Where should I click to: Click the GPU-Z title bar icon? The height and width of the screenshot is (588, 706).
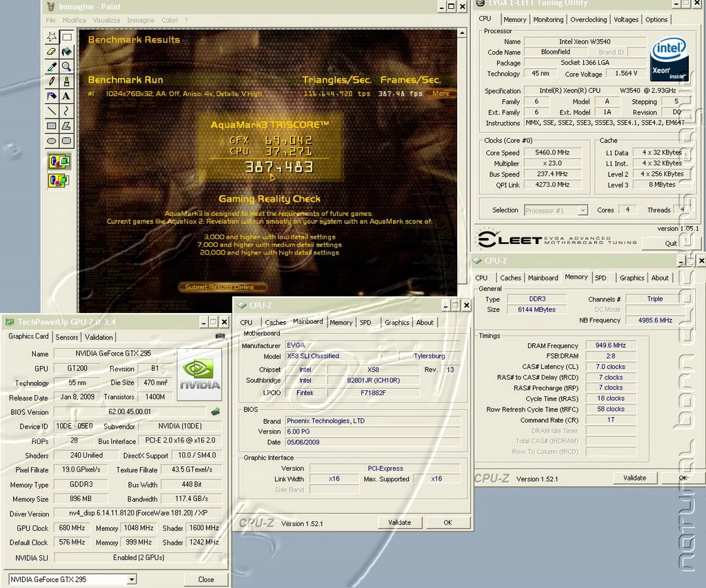10,322
